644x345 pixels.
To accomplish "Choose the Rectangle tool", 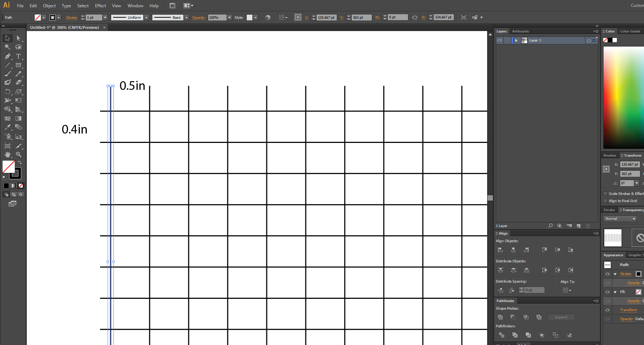I will [x=18, y=65].
